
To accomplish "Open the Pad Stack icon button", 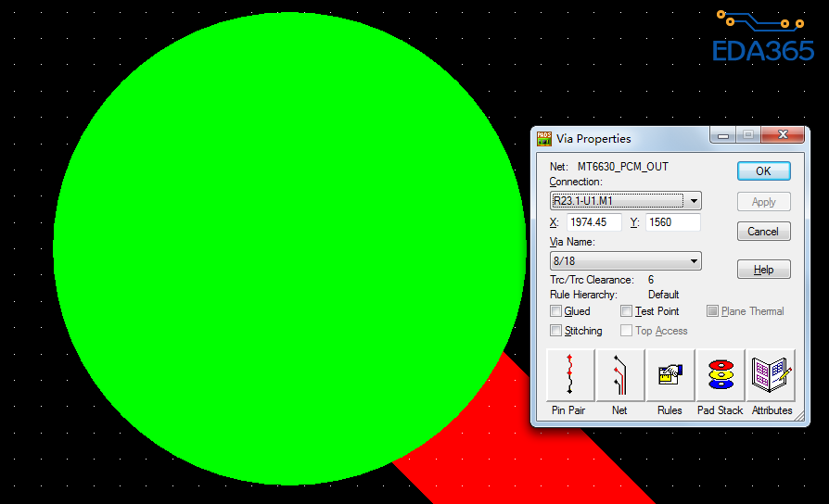I will [721, 375].
